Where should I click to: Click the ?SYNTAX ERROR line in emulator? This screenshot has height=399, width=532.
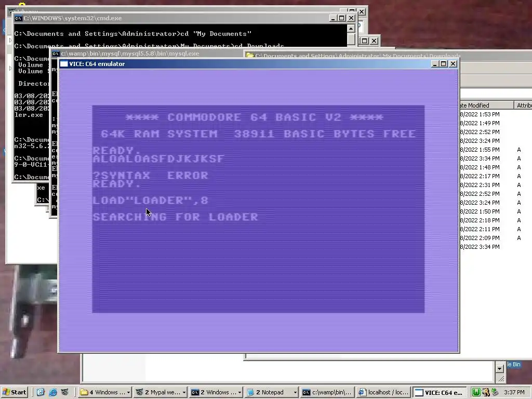point(150,176)
